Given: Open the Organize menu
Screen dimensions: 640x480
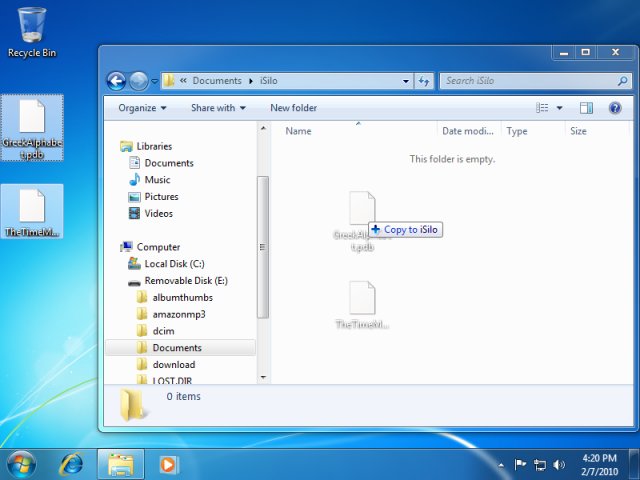Looking at the screenshot, I should pyautogui.click(x=142, y=108).
